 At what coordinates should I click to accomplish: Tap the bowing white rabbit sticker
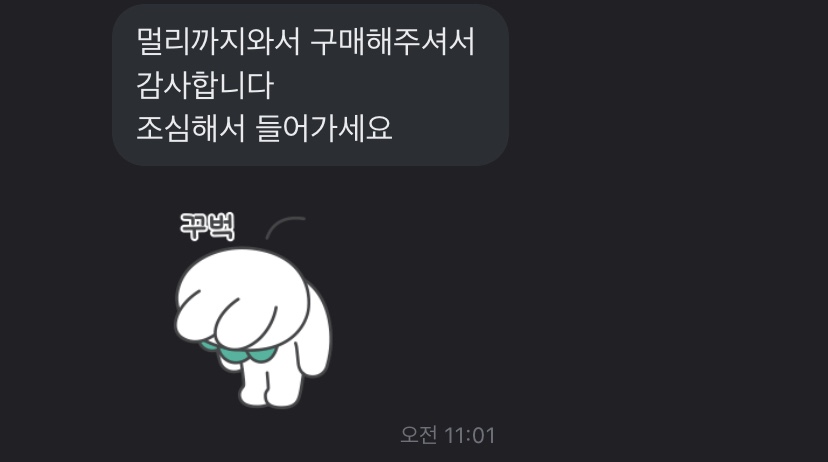(252, 310)
